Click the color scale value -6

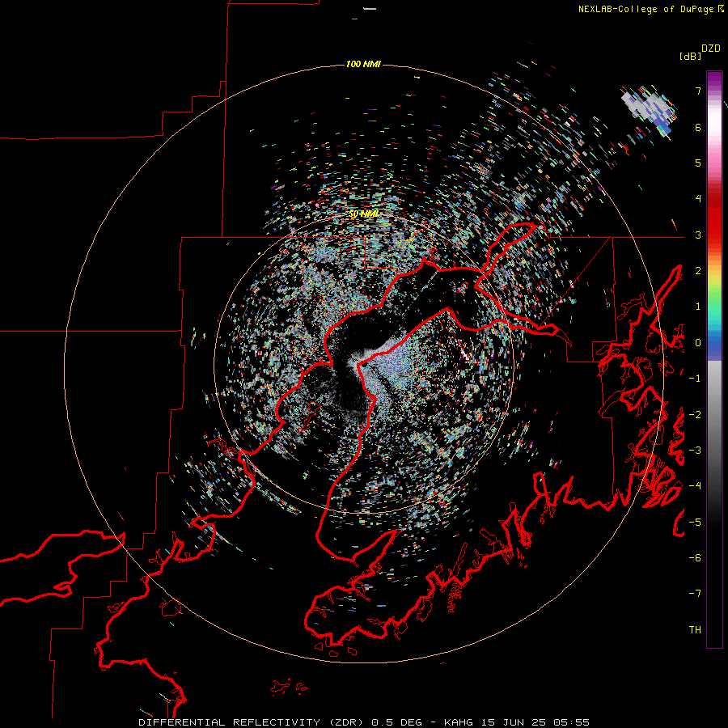pyautogui.click(x=695, y=558)
